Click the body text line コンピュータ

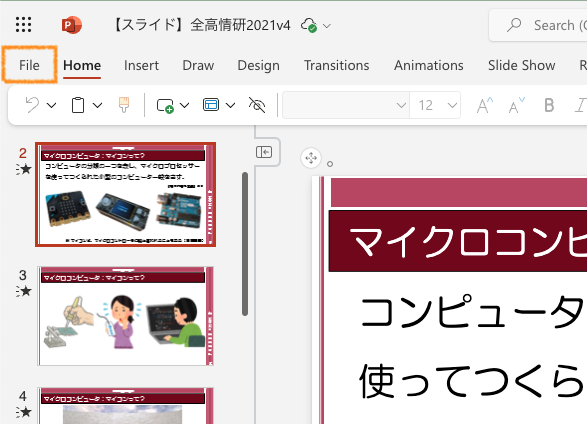tap(472, 311)
